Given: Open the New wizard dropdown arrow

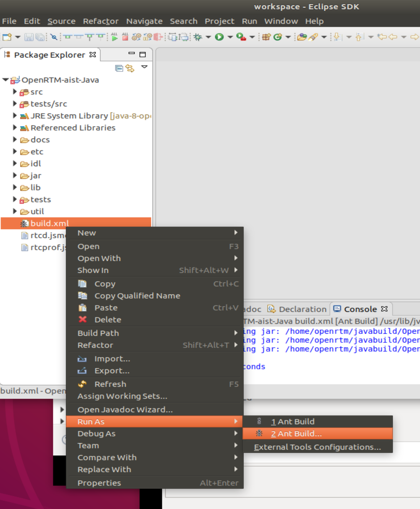Looking at the screenshot, I should [18, 37].
